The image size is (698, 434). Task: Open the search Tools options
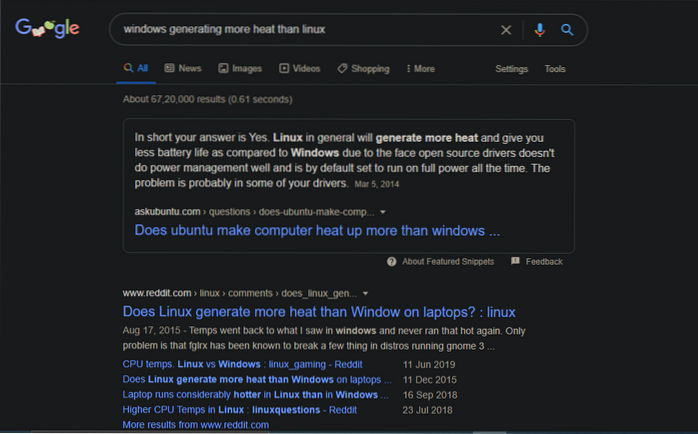(555, 69)
